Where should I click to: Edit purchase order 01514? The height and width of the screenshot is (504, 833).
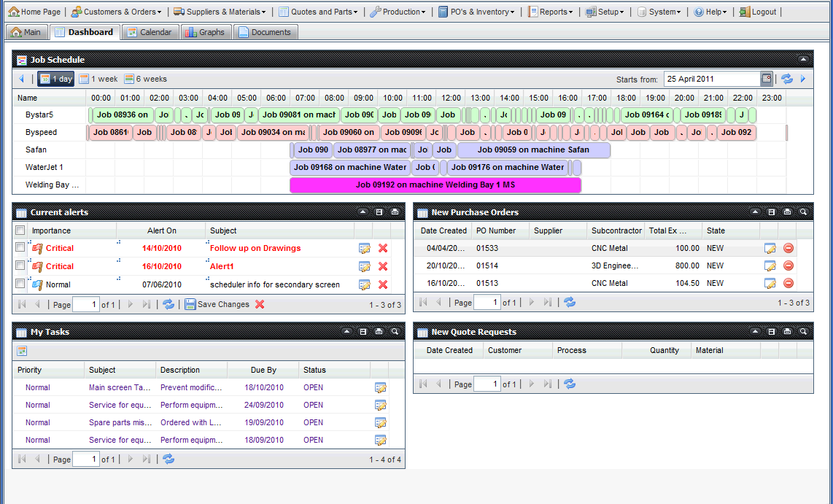[770, 265]
